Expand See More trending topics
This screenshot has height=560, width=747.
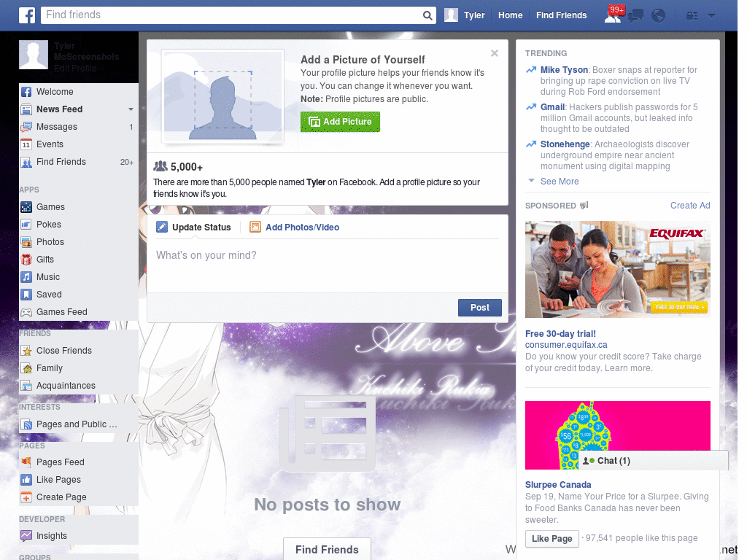560,182
